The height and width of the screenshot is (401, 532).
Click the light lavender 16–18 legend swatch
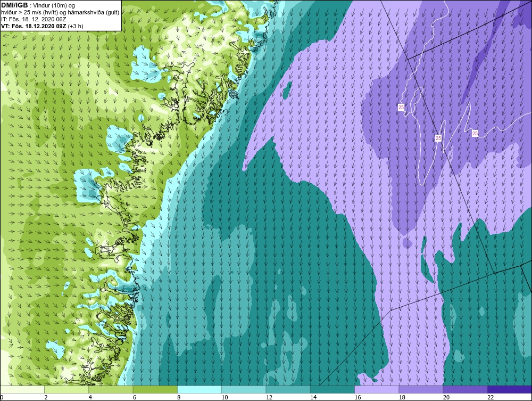377,389
